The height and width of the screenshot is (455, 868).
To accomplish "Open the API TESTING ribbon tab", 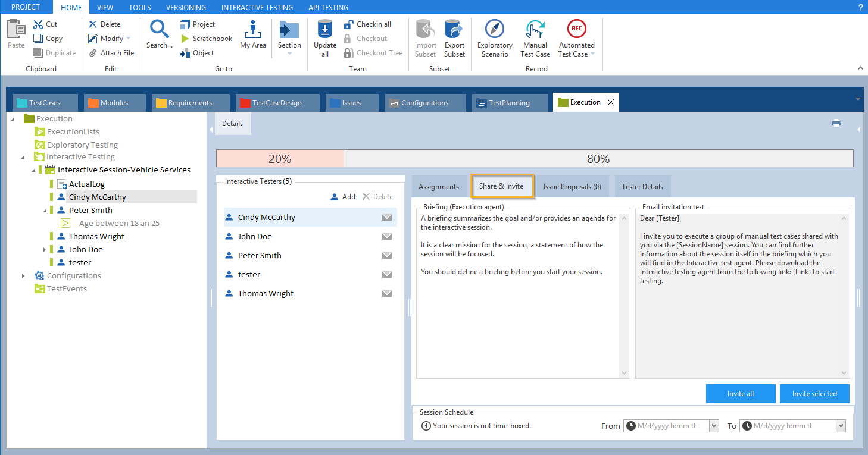I will [328, 7].
